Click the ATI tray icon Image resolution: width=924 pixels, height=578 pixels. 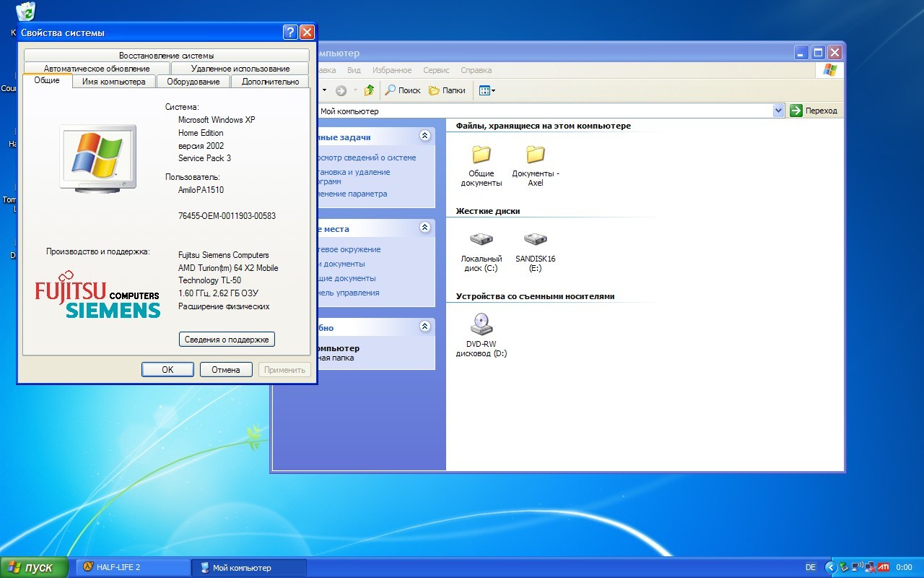pyautogui.click(x=884, y=567)
